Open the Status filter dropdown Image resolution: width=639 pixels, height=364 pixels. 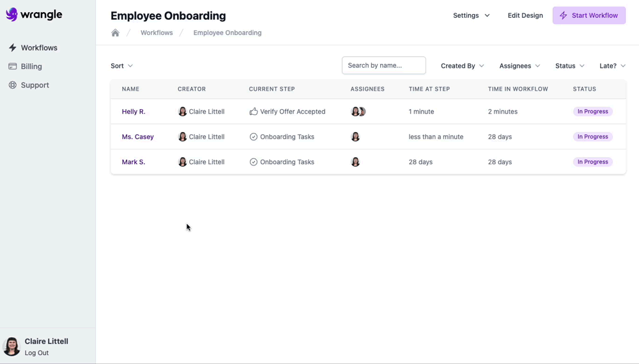pos(569,66)
